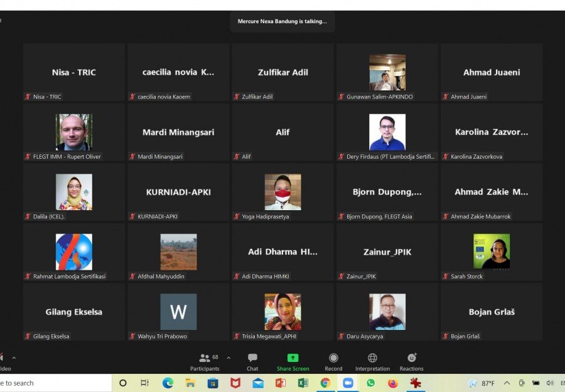This screenshot has height=392, width=565.
Task: Open the Participants panel
Action: point(205,361)
